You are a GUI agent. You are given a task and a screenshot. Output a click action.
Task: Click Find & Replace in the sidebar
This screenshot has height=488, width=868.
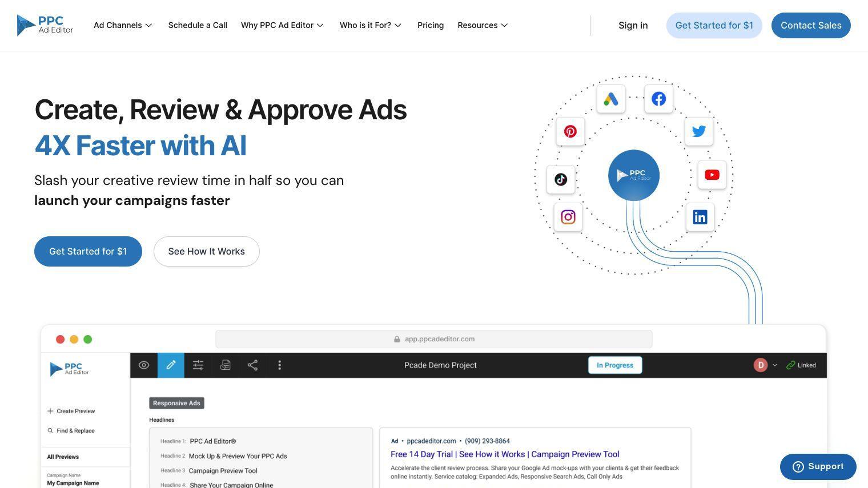click(71, 430)
